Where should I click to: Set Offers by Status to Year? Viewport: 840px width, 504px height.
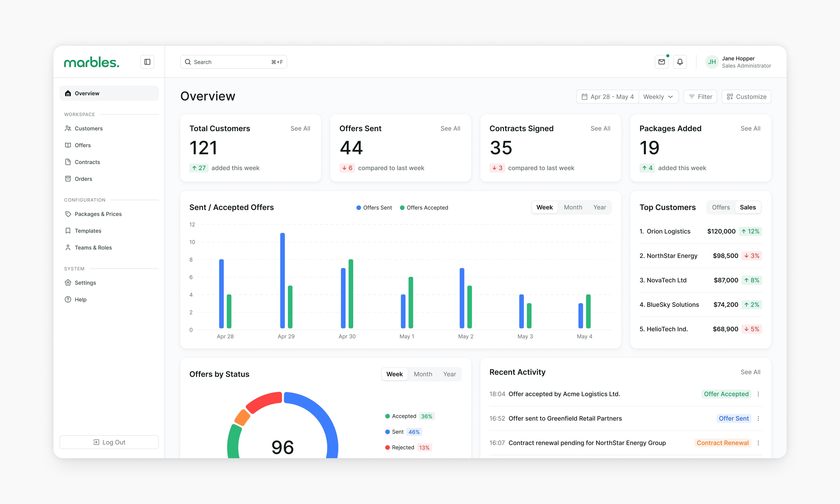click(x=450, y=374)
